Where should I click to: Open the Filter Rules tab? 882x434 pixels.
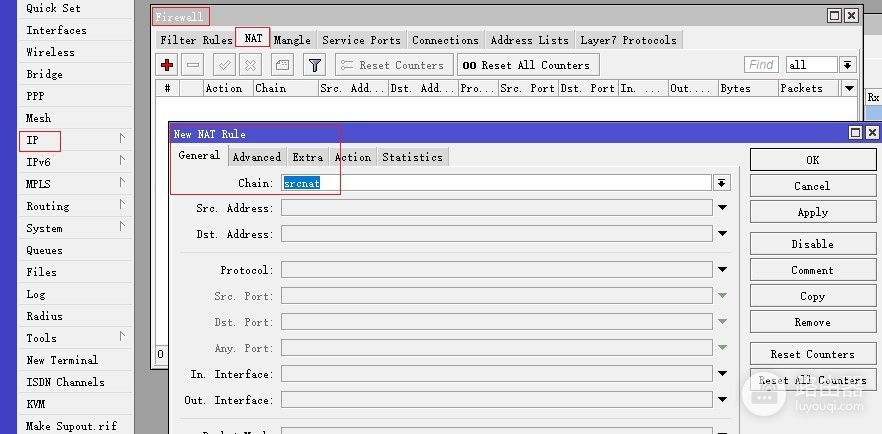tap(196, 40)
